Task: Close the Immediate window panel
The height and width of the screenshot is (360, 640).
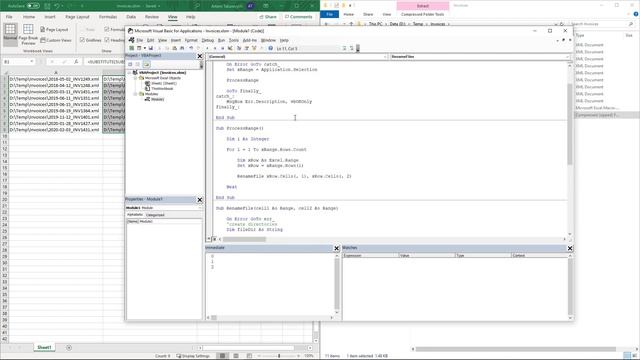Action: tap(337, 248)
